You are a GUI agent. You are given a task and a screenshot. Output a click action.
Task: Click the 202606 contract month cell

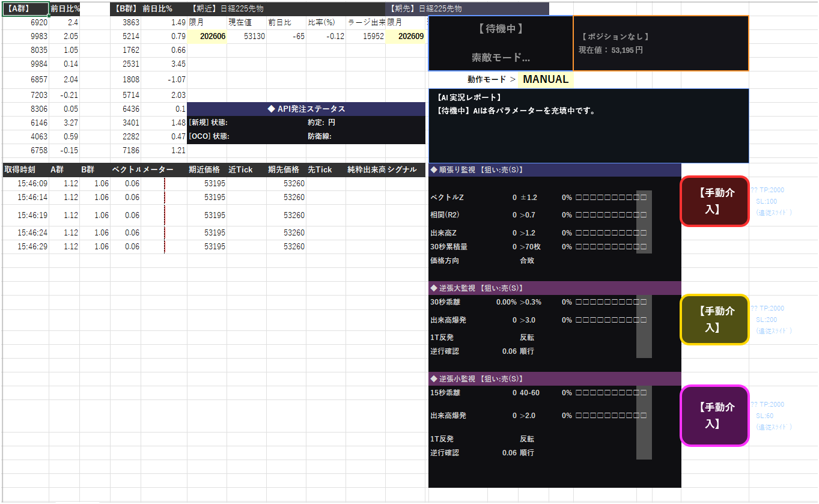[207, 37]
